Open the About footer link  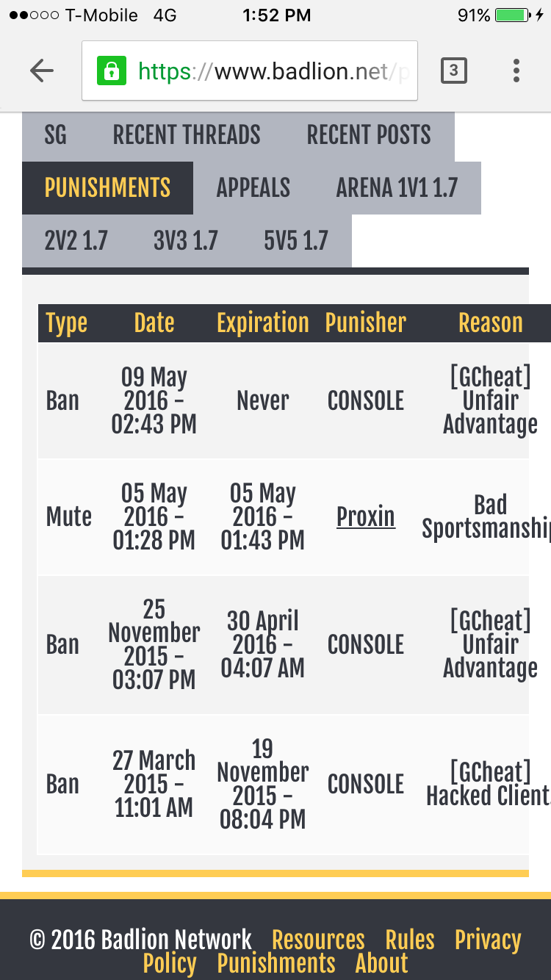(381, 963)
